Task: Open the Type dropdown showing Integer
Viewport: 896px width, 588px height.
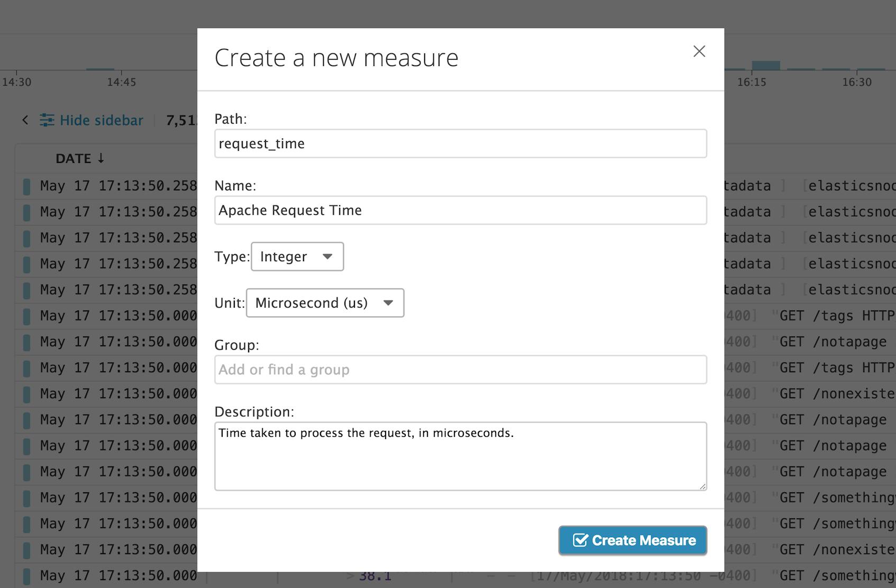Action: [x=297, y=256]
